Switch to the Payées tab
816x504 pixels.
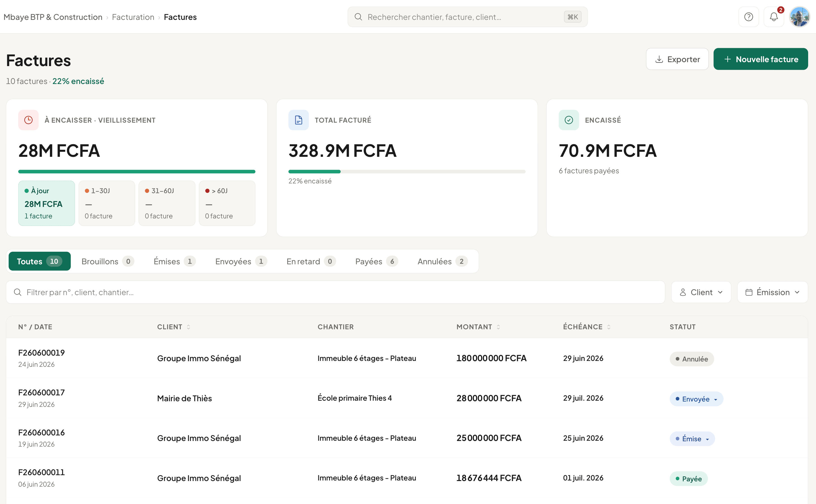(376, 261)
